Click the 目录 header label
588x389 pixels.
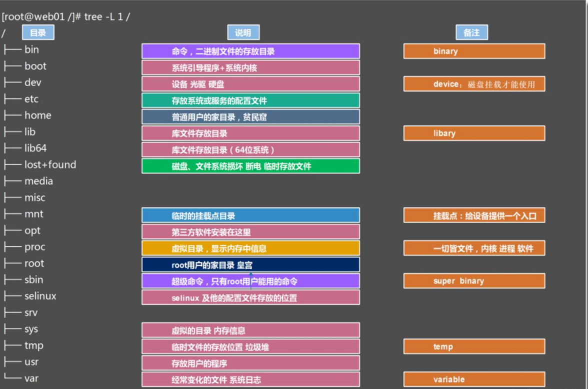coord(37,32)
